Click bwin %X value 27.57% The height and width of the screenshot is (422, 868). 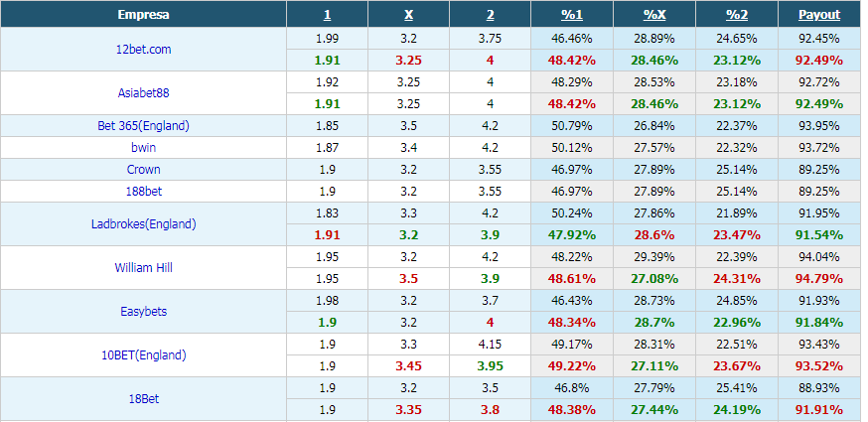(x=654, y=148)
